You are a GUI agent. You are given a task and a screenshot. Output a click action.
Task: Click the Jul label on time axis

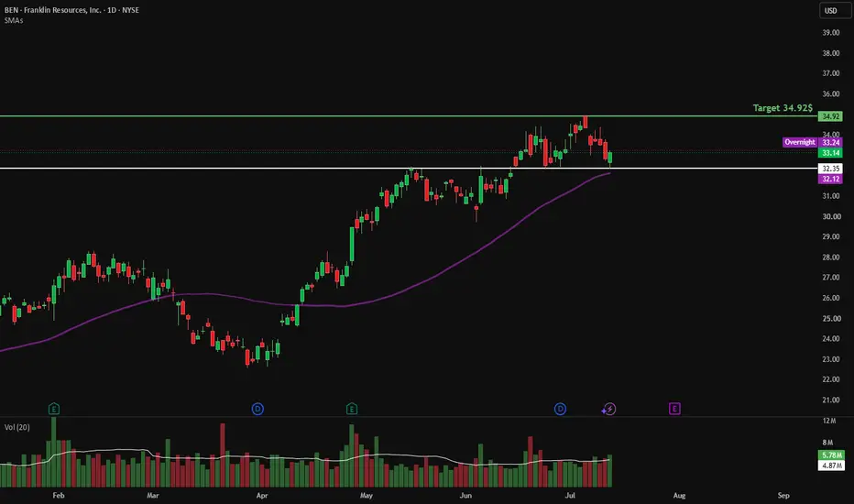570,495
